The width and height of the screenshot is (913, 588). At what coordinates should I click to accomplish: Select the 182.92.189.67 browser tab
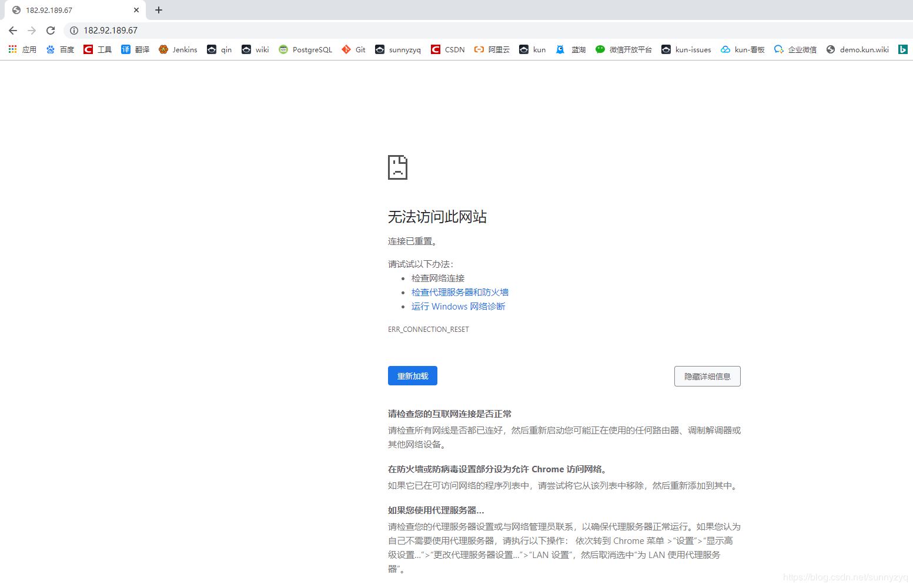click(71, 10)
